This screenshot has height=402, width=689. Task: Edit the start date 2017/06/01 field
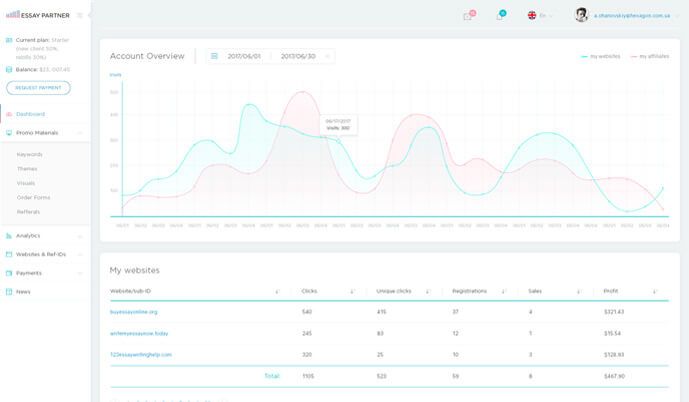pos(244,56)
